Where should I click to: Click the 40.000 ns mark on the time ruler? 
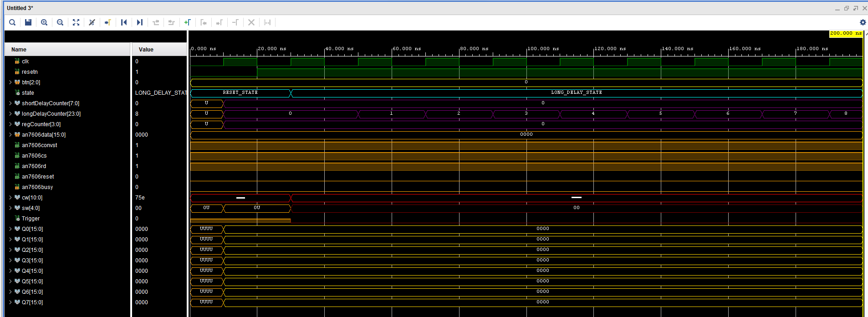pos(340,49)
